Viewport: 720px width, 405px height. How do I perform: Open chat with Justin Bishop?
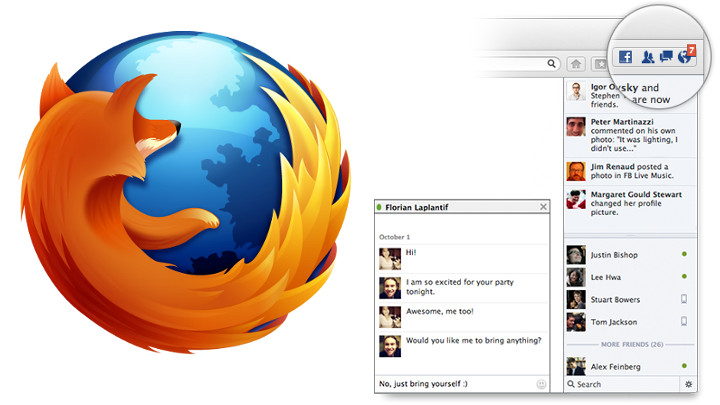(630, 254)
